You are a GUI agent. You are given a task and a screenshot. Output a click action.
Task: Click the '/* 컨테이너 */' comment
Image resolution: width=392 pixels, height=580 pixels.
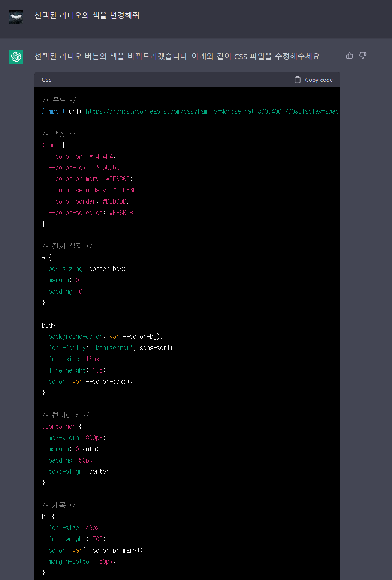(x=66, y=415)
